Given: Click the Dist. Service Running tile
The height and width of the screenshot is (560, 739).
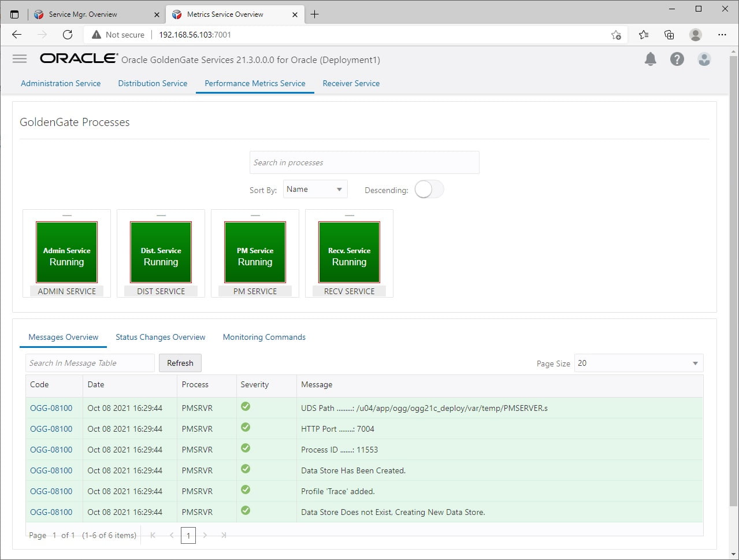Looking at the screenshot, I should click(x=161, y=252).
